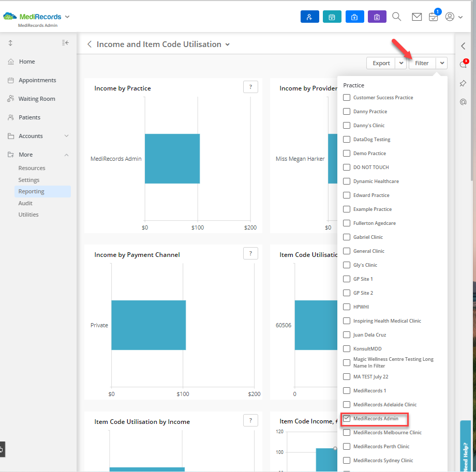The width and height of the screenshot is (476, 472).
Task: Go to Home in sidebar
Action: 27,62
